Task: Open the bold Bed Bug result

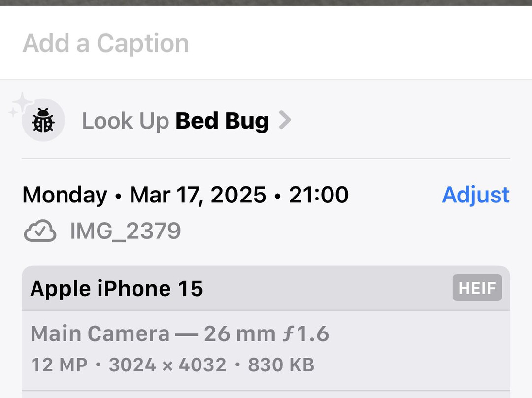Action: pyautogui.click(x=222, y=121)
